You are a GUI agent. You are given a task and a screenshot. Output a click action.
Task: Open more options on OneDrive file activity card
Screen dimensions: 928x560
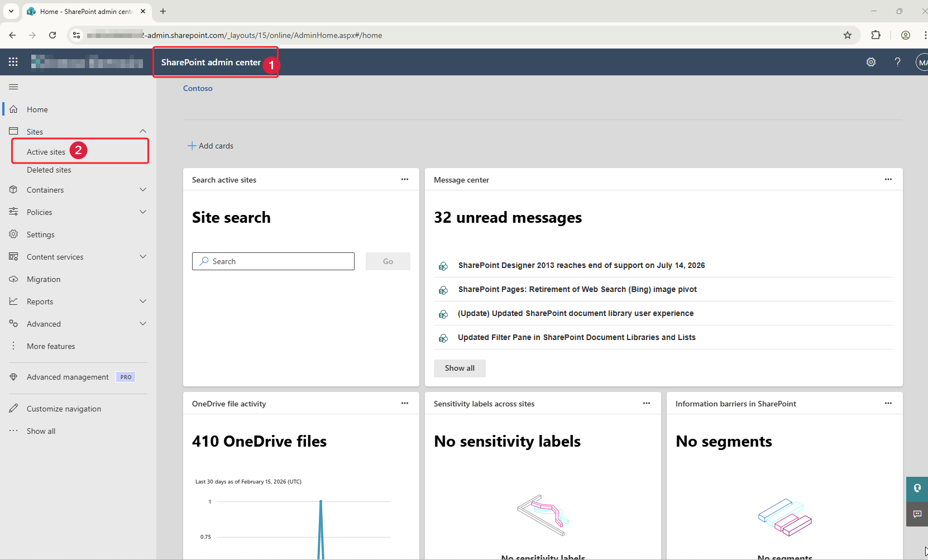pyautogui.click(x=404, y=403)
